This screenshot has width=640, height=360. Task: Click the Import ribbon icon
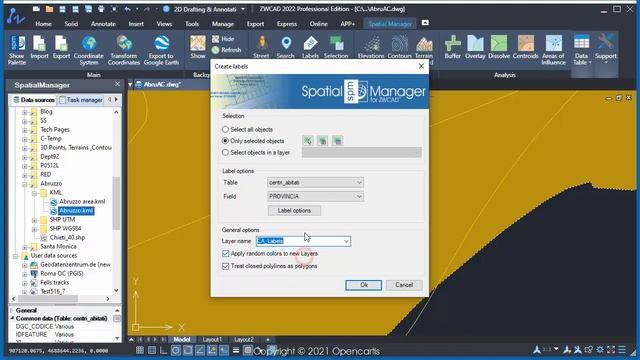[x=39, y=47]
